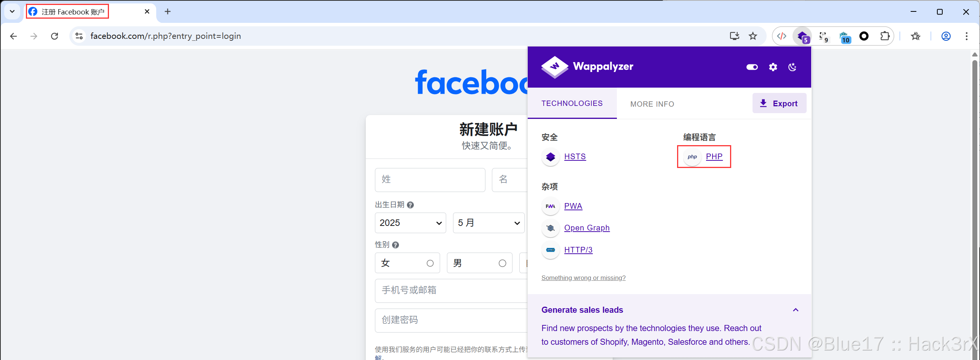Open the extension with badge 9

(824, 37)
